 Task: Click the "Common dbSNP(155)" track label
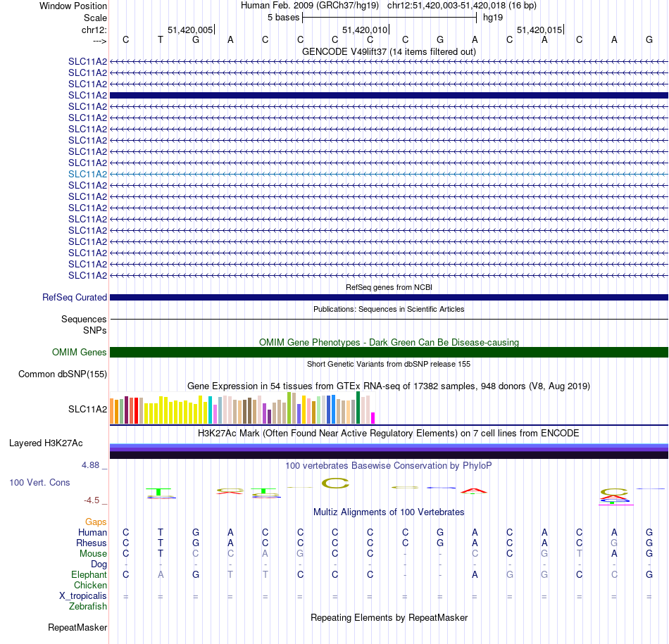62,374
